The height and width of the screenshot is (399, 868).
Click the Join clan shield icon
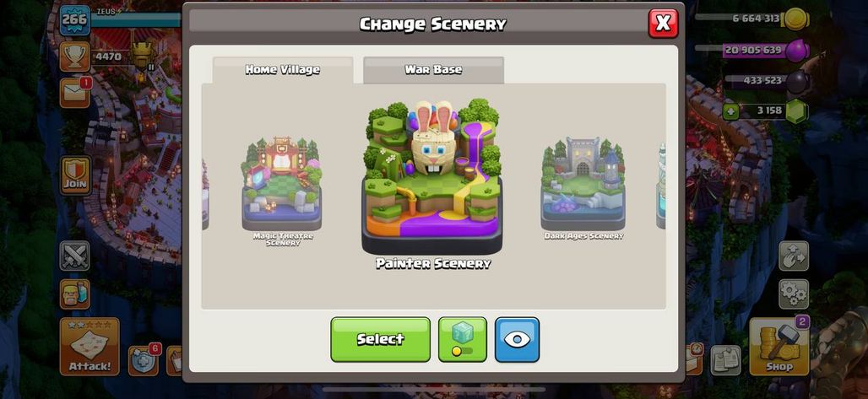[75, 175]
